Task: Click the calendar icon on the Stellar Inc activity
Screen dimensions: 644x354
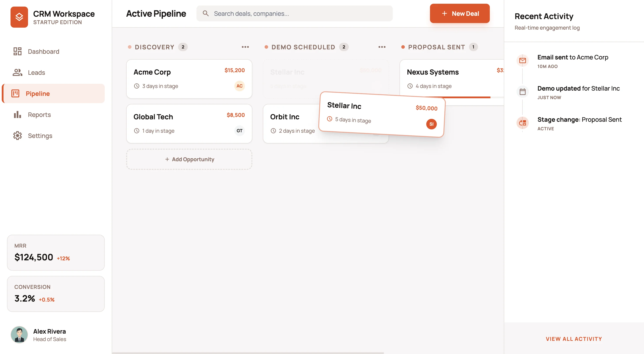Action: tap(523, 92)
